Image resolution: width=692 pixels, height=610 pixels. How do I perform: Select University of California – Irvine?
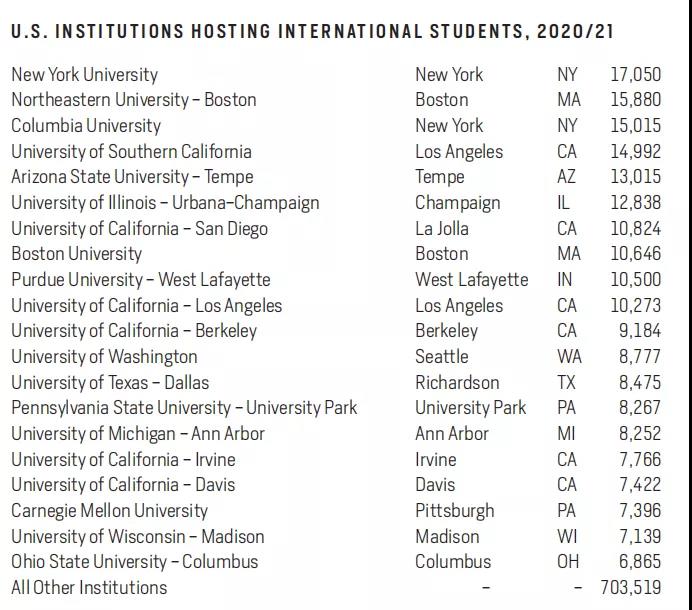point(123,460)
